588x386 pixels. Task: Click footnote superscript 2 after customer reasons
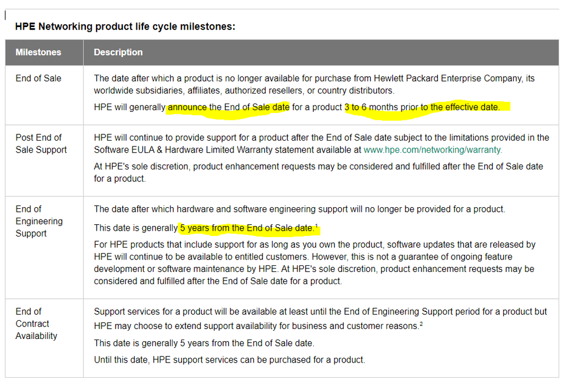coord(421,324)
